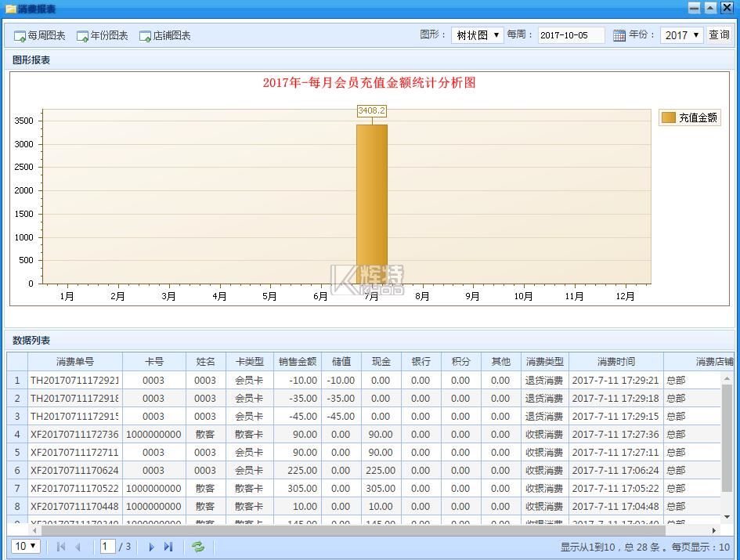
Task: Open the 年份图表 yearly chart
Action: click(103, 36)
